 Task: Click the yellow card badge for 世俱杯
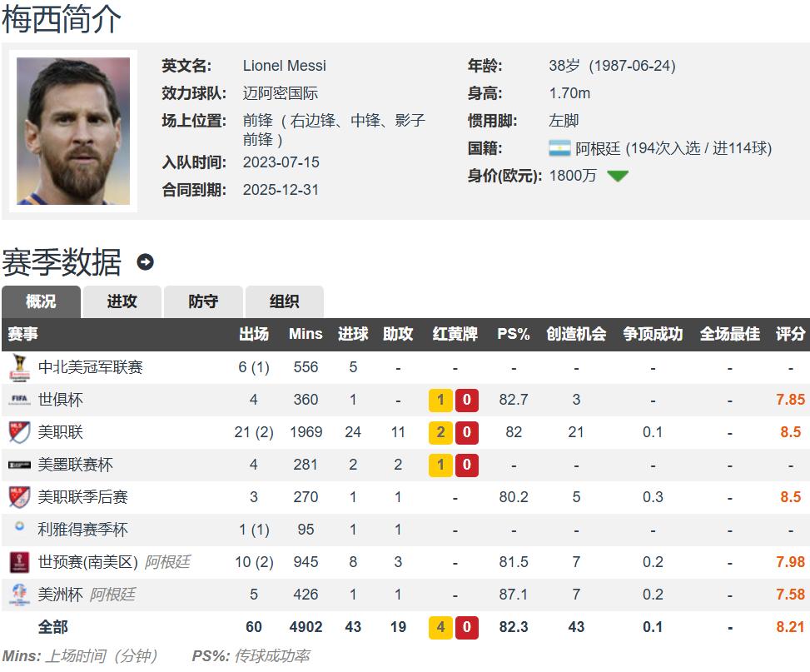point(440,400)
